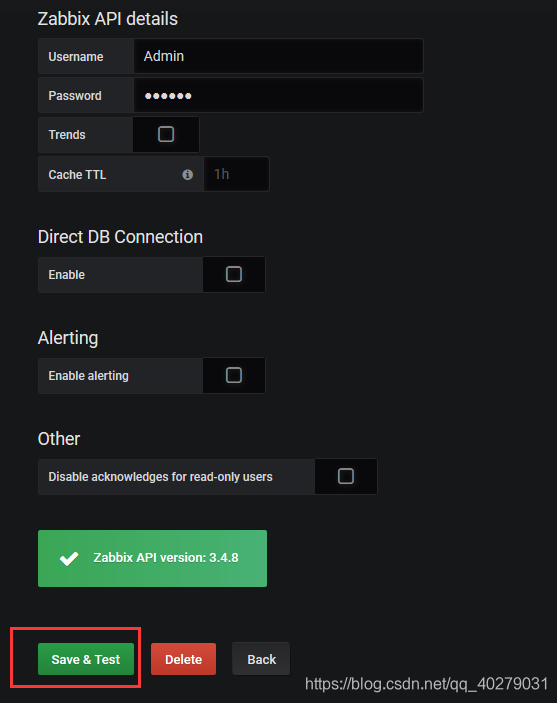557x703 pixels.
Task: Click the Cache TTL info icon
Action: point(187,174)
